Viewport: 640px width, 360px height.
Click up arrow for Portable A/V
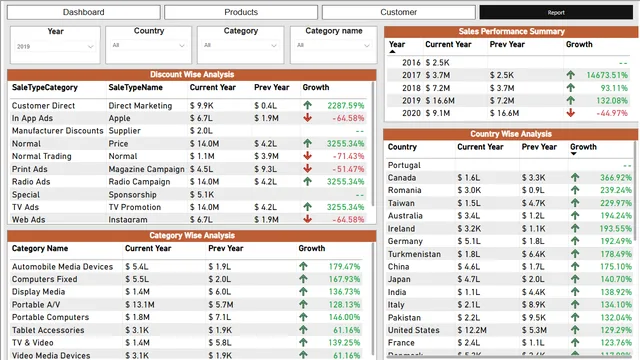(x=303, y=304)
